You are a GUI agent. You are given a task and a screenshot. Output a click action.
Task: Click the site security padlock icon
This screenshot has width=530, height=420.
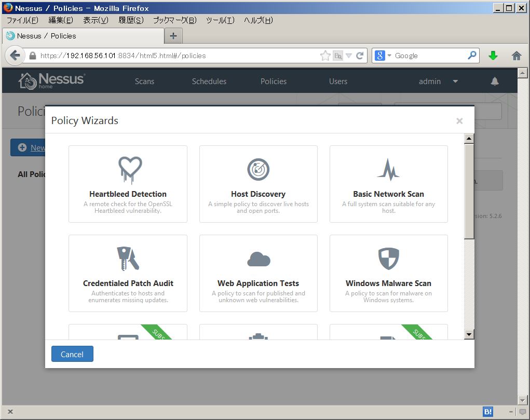(33, 56)
